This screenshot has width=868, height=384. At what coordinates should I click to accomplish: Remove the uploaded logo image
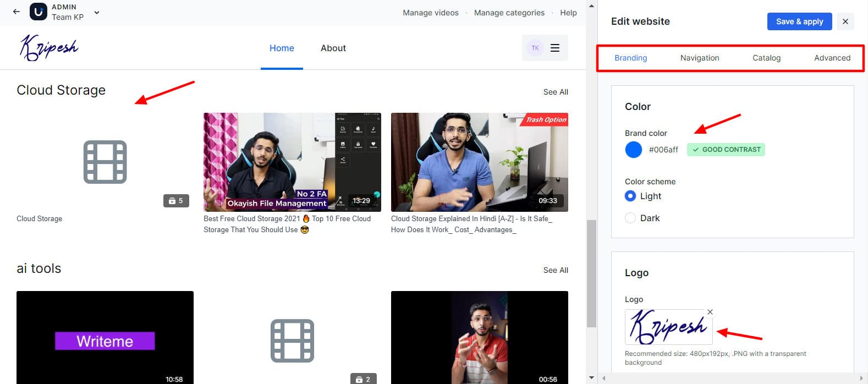[710, 312]
